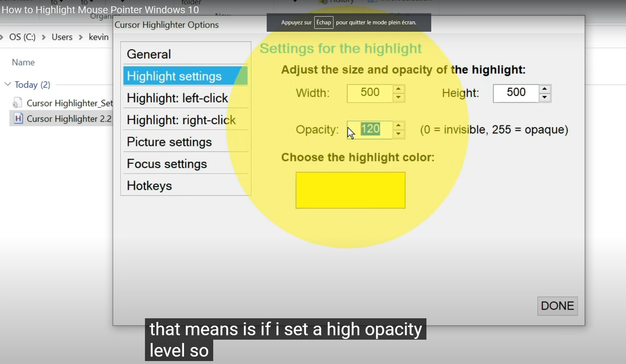
Task: Open the Focus settings tab
Action: pyautogui.click(x=186, y=164)
